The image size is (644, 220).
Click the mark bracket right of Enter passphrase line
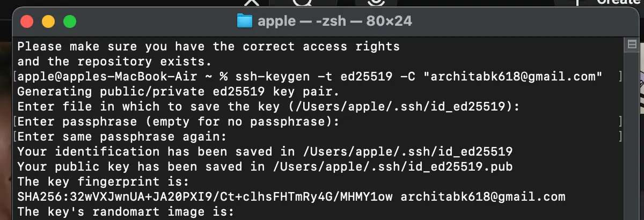(x=620, y=122)
